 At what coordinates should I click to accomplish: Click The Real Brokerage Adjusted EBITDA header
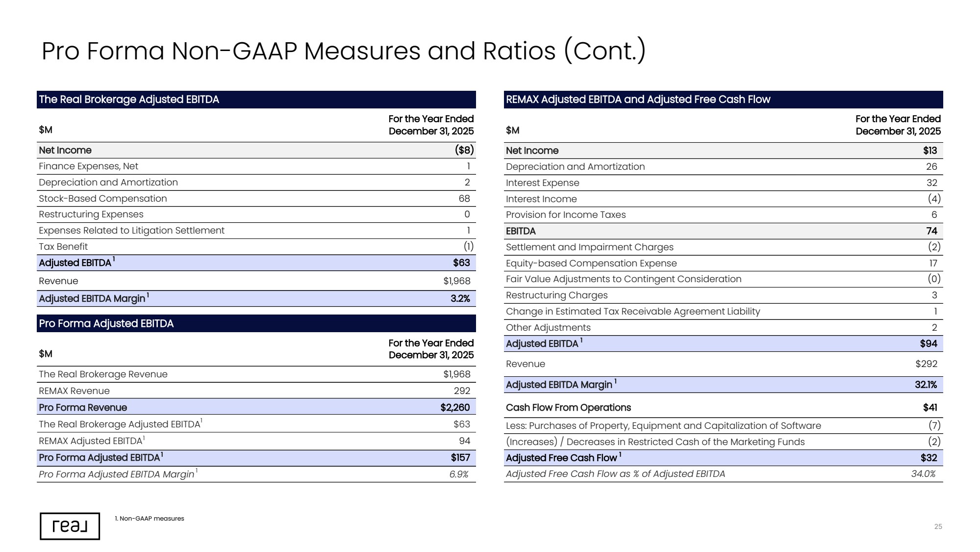pos(256,100)
